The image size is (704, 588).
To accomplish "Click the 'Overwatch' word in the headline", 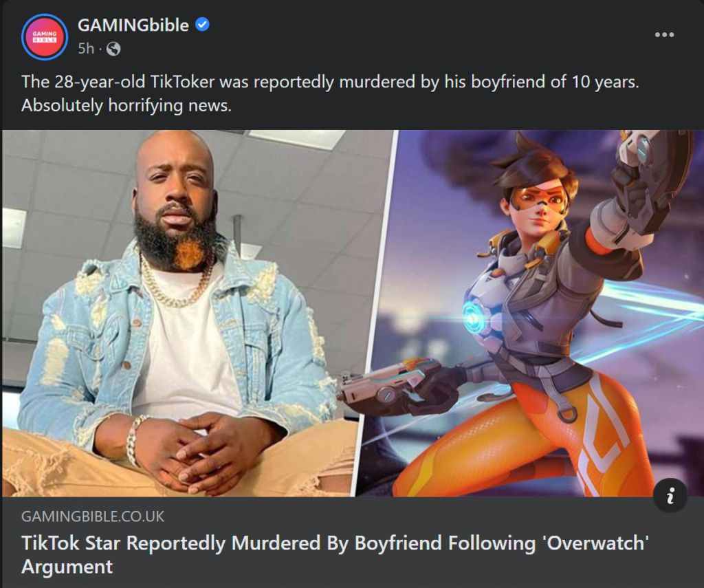I will tap(596, 543).
